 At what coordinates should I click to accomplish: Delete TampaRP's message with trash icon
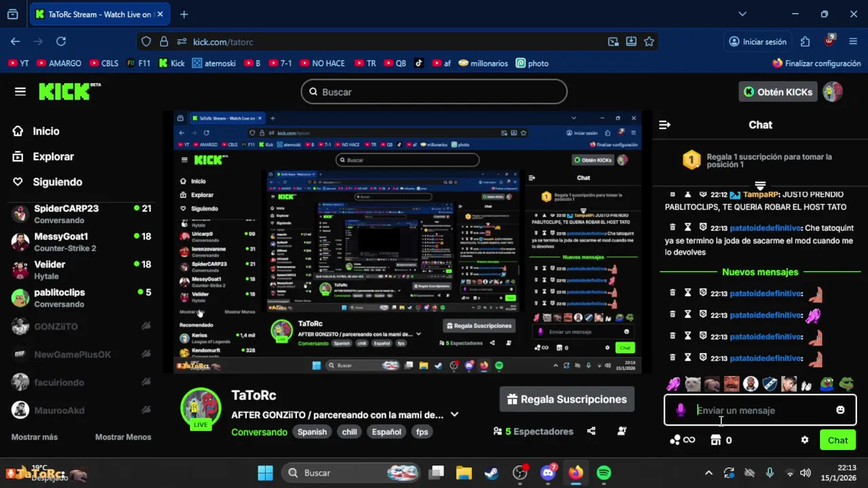point(673,195)
